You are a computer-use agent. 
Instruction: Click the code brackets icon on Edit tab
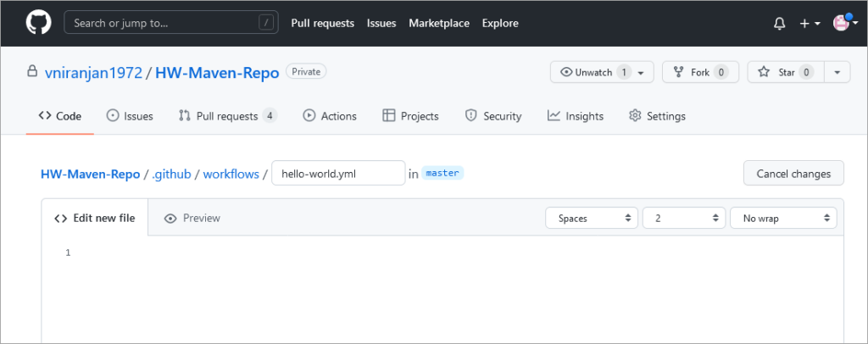click(x=61, y=219)
